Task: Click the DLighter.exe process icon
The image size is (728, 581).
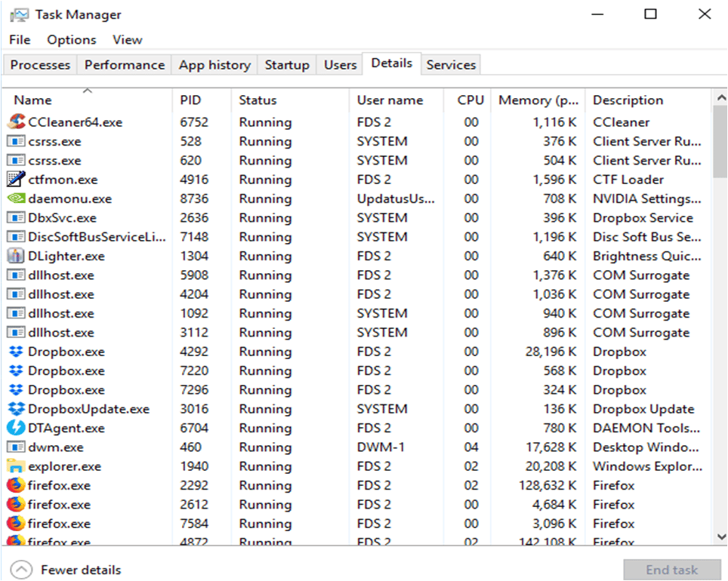Action: [17, 256]
